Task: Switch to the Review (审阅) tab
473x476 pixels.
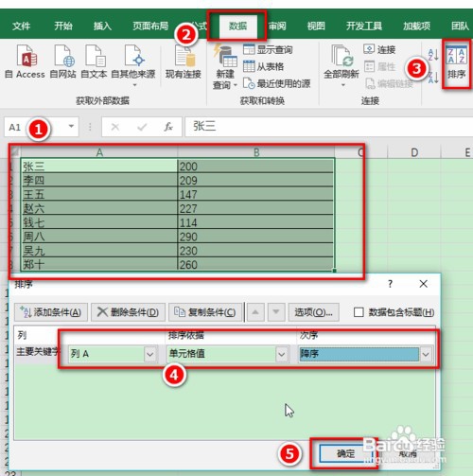Action: [277, 26]
